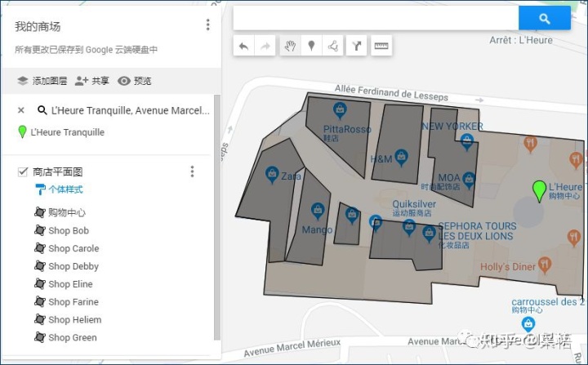Viewport: 588px width, 365px height.
Task: Click the 共享 add-person icon
Action: [82, 81]
